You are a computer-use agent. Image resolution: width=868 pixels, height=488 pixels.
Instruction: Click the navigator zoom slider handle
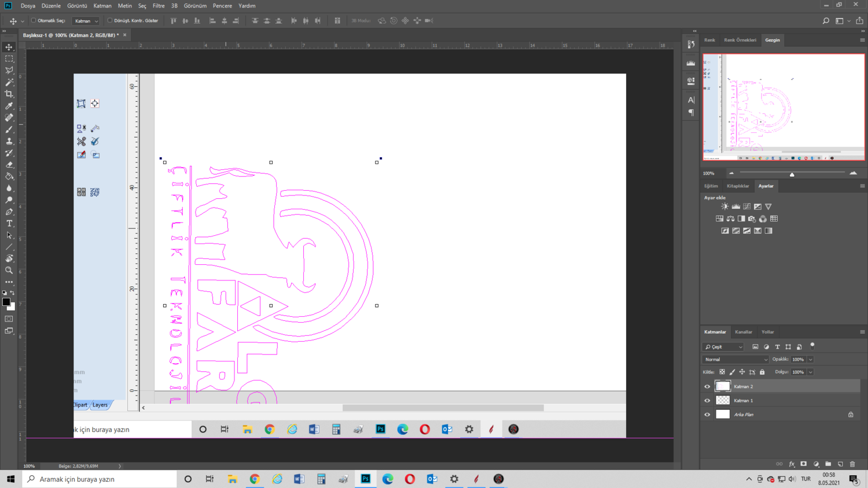tap(792, 174)
